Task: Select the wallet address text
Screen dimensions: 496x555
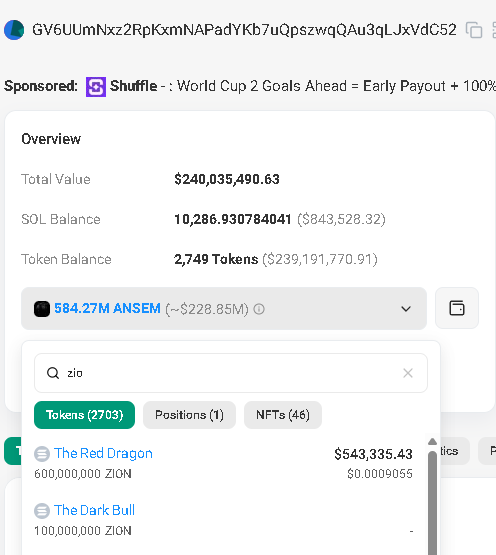Action: pyautogui.click(x=244, y=30)
